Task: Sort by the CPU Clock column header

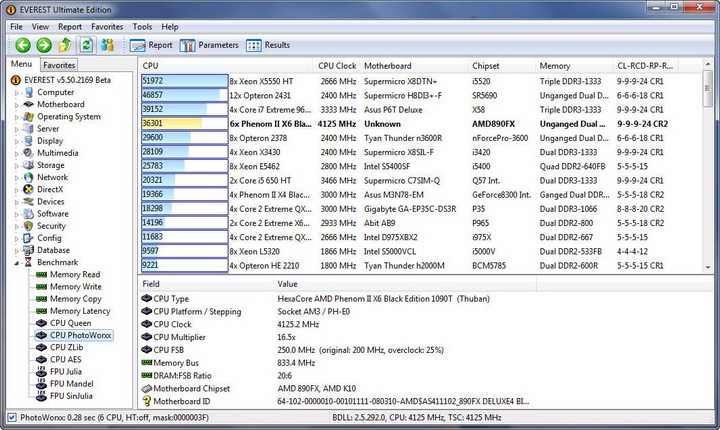Action: click(x=337, y=66)
